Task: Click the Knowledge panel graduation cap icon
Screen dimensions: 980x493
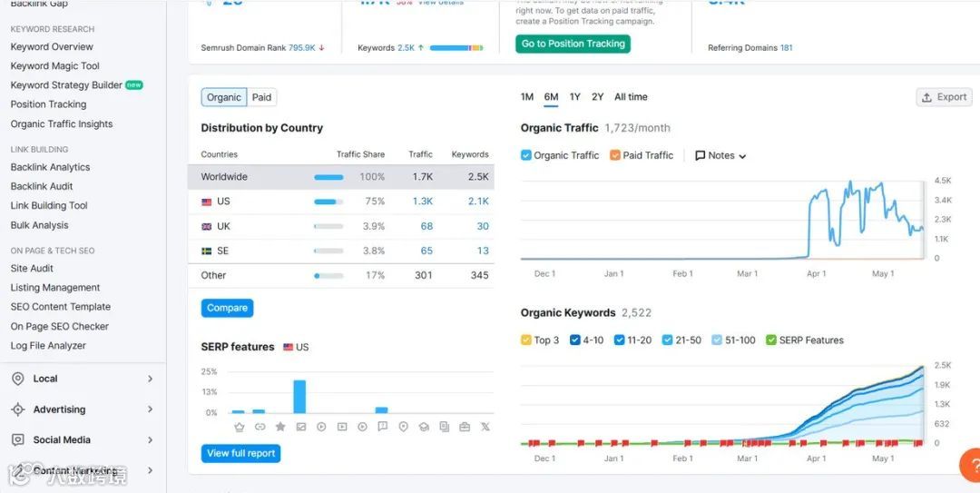Action: coord(424,427)
